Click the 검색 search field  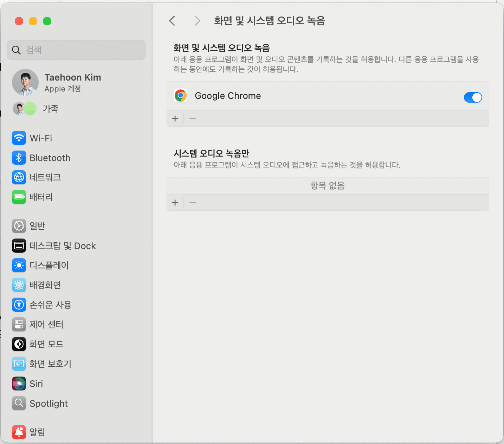[x=76, y=50]
